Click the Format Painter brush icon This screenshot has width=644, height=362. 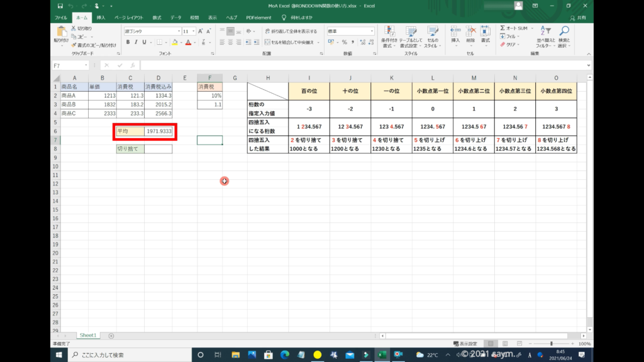pos(74,45)
